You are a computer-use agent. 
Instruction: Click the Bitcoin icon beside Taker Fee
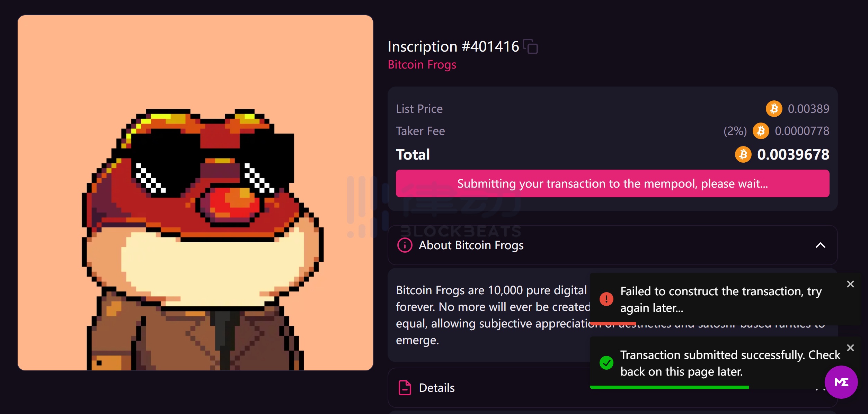click(x=761, y=131)
